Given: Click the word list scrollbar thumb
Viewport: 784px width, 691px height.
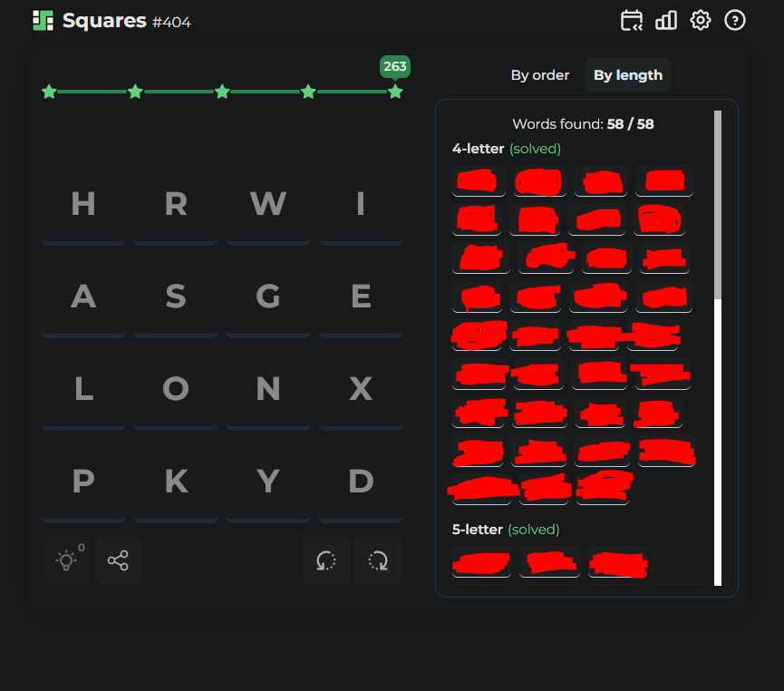Looking at the screenshot, I should (x=718, y=205).
